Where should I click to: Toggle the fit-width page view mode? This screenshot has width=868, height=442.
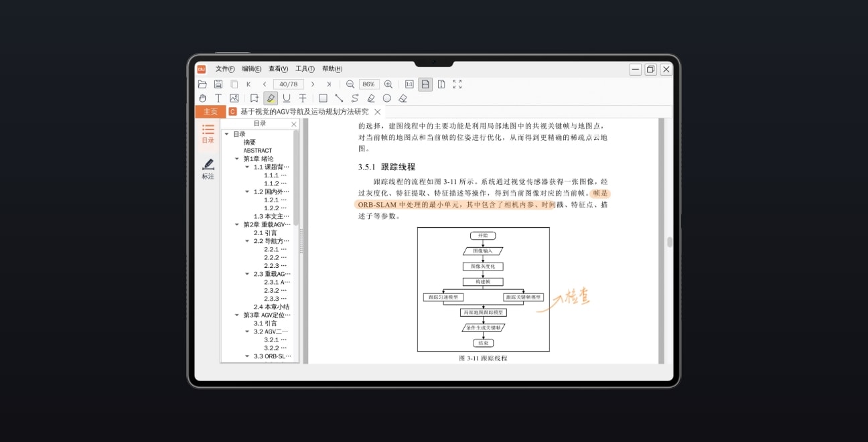coord(425,84)
